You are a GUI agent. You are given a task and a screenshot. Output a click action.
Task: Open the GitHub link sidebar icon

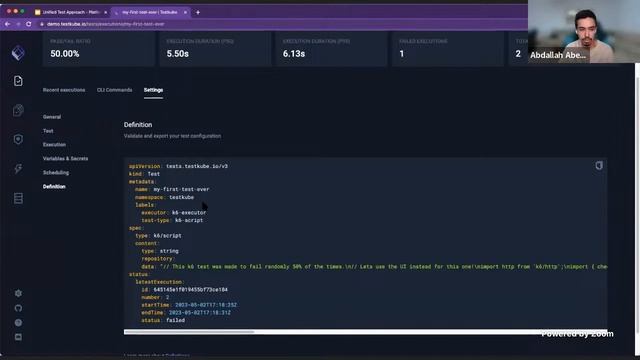18,308
